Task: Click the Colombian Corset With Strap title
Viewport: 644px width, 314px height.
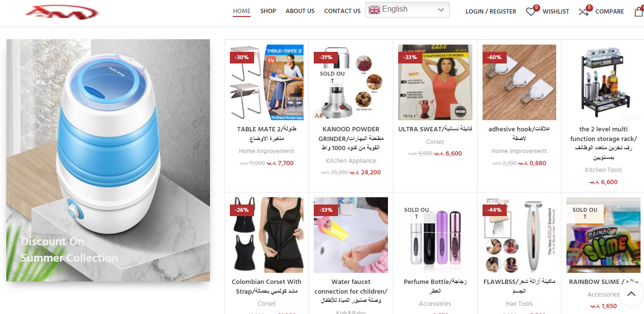Action: [x=267, y=286]
